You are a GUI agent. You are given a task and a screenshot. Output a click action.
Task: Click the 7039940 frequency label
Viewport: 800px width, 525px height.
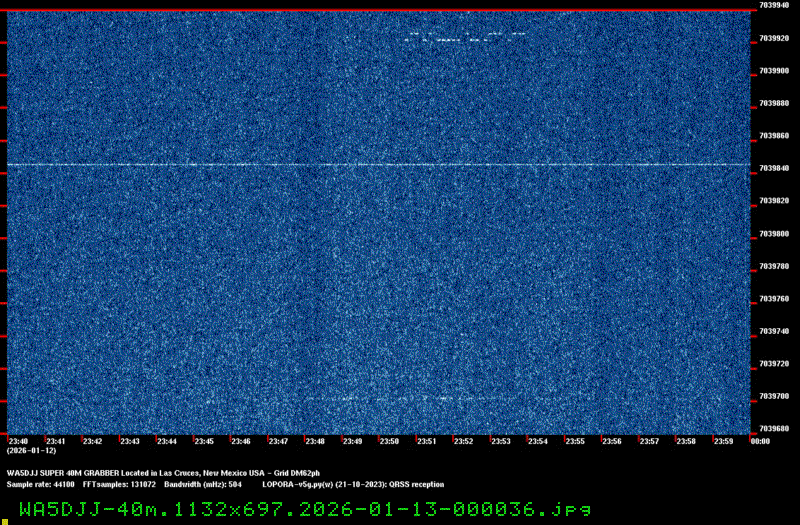click(x=774, y=5)
